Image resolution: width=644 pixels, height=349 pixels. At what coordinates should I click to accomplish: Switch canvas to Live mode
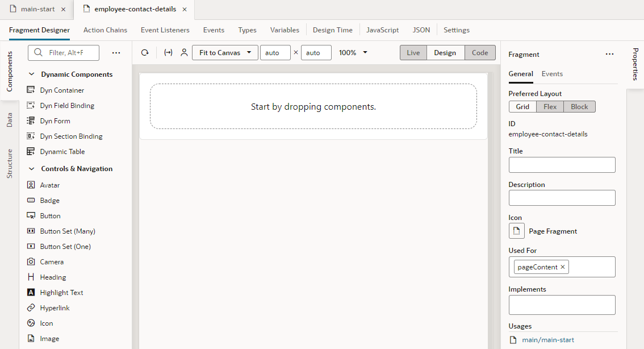[x=413, y=53]
